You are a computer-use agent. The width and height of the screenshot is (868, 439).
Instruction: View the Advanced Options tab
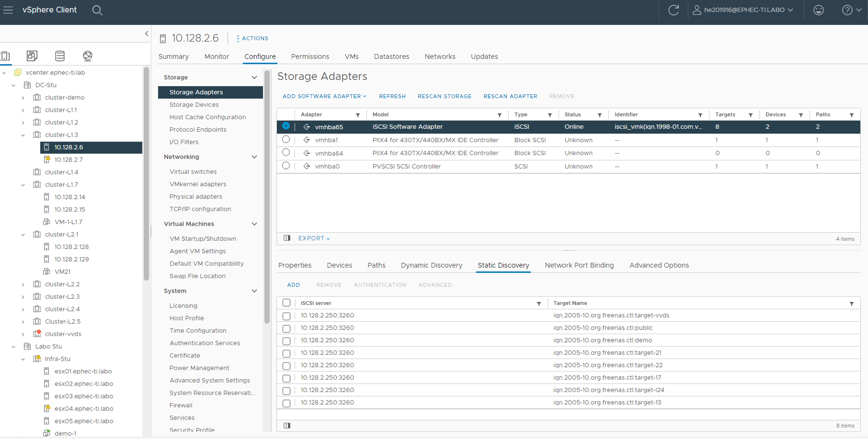click(659, 265)
